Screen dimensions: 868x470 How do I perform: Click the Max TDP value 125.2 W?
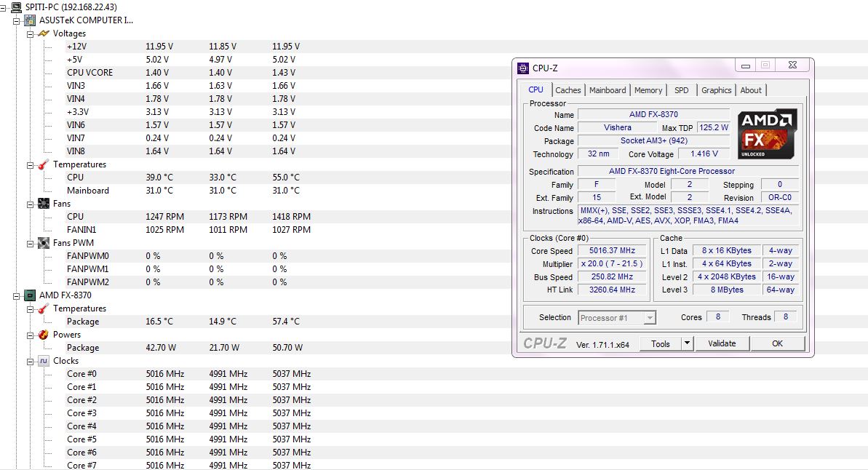coord(714,128)
